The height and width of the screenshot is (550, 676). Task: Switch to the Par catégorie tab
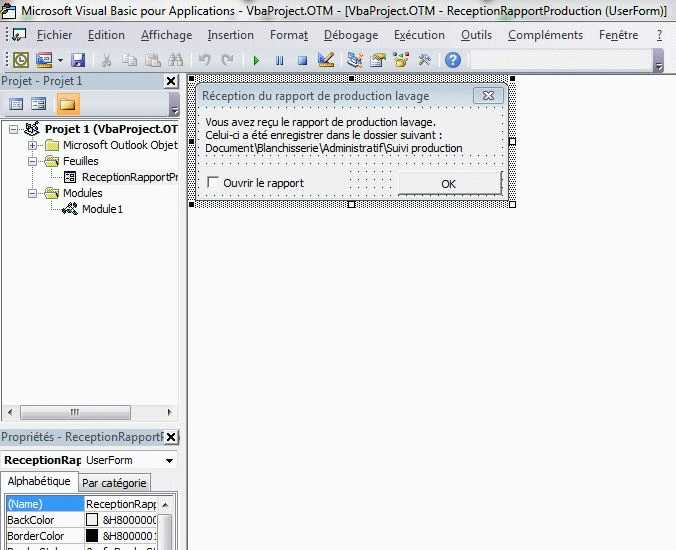click(x=114, y=483)
